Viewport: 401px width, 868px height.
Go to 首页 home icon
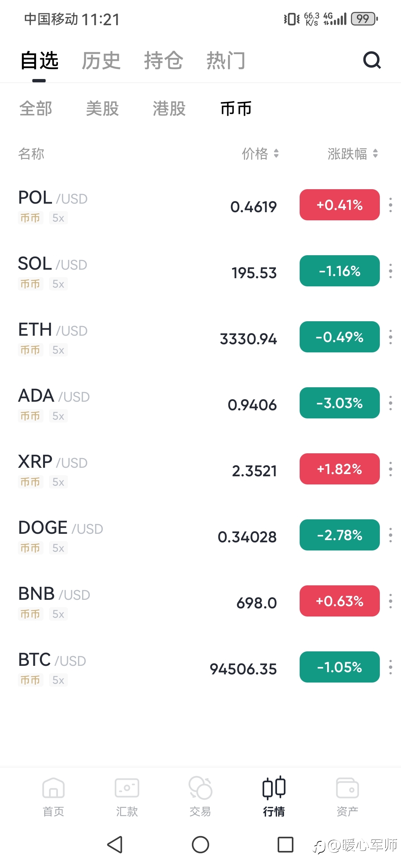[x=53, y=788]
